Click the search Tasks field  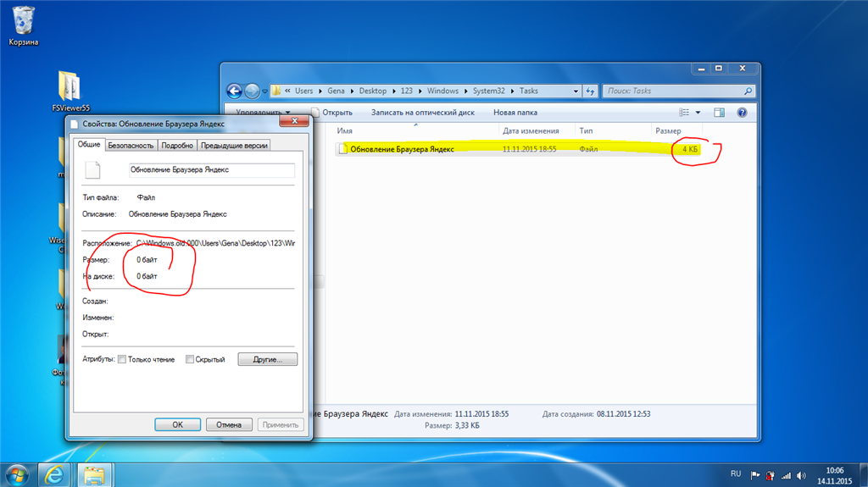[x=672, y=91]
